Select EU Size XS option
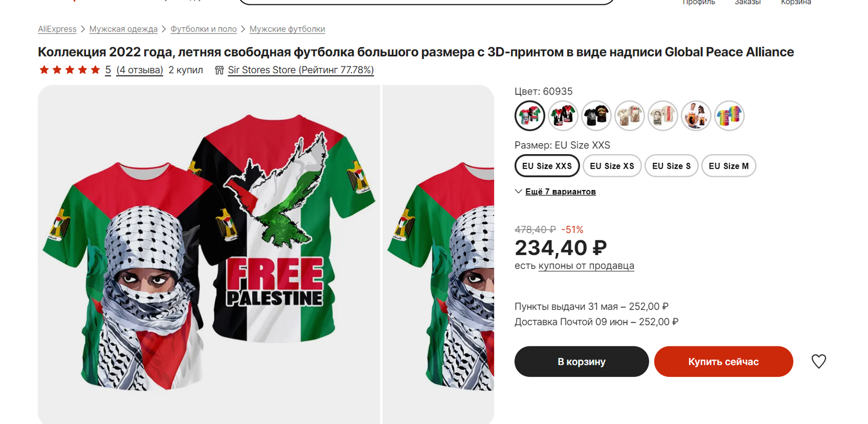Screen dimensions: 868x424 612,166
